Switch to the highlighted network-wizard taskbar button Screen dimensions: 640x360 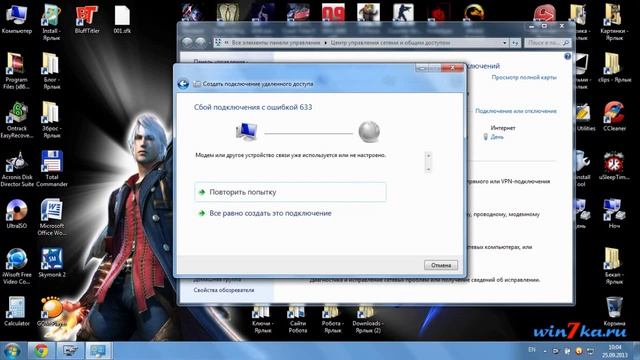(98, 351)
